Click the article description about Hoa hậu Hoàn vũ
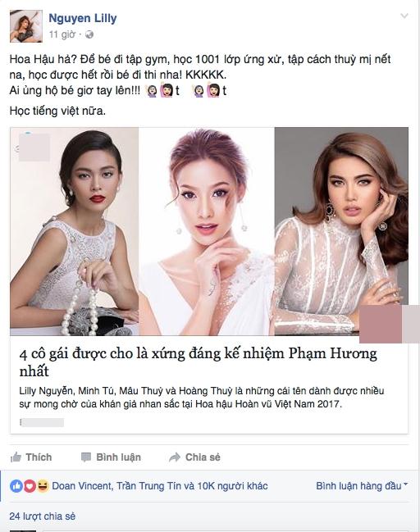This screenshot has width=420, height=532. [x=202, y=398]
